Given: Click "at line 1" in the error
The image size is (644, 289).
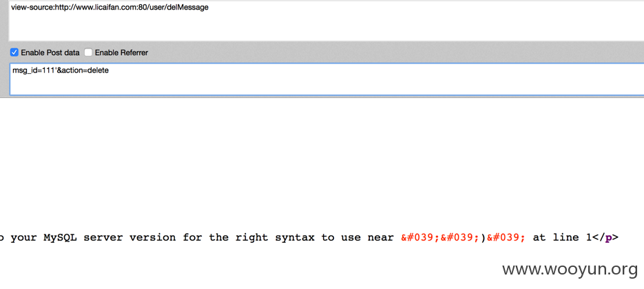Looking at the screenshot, I should click(x=562, y=237).
